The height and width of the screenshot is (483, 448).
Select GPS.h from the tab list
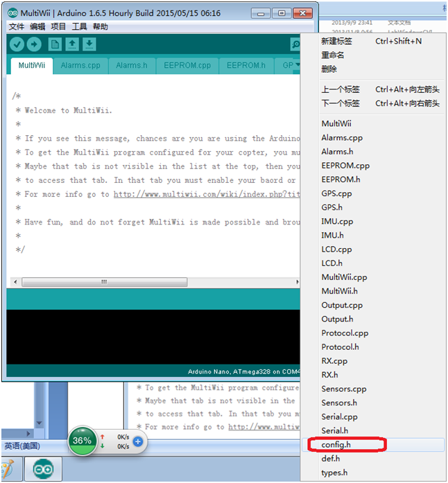click(373, 208)
